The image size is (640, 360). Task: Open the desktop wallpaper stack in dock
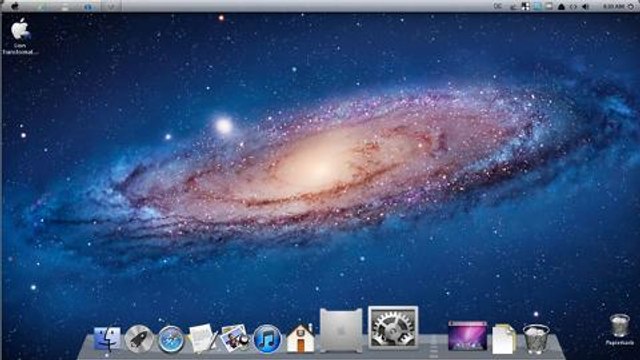point(468,336)
